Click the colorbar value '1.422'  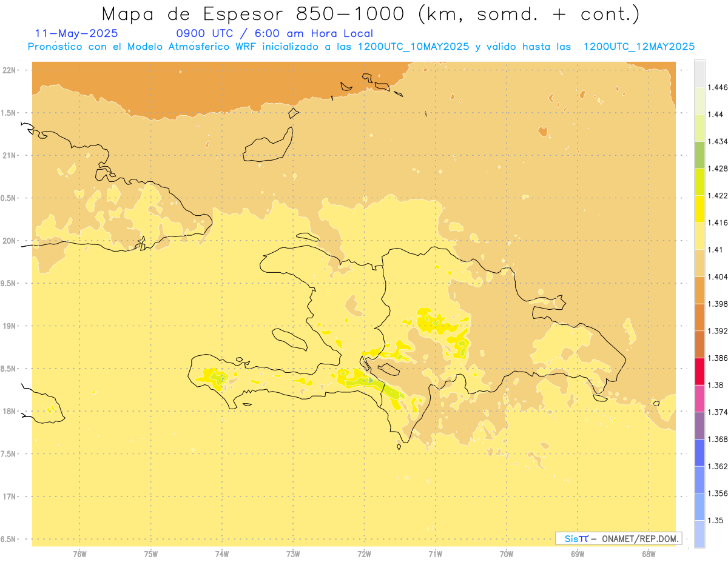[x=717, y=196]
